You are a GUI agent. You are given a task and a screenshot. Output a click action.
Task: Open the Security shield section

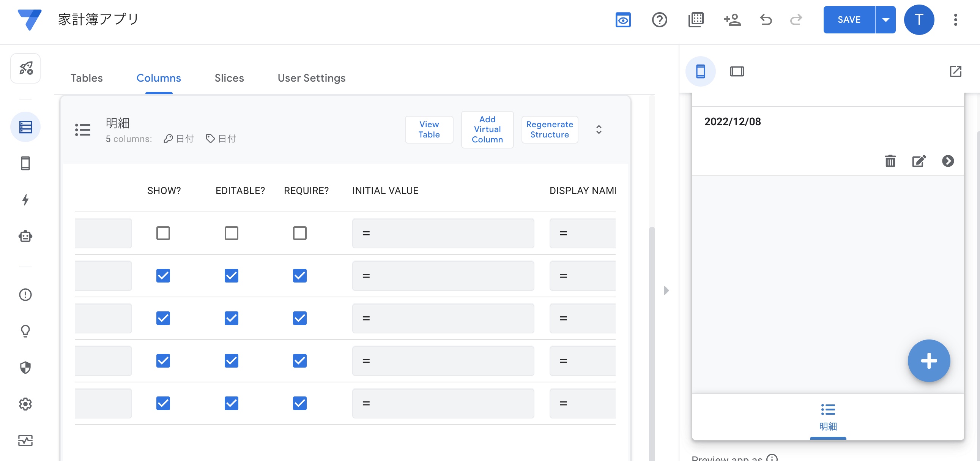coord(25,367)
